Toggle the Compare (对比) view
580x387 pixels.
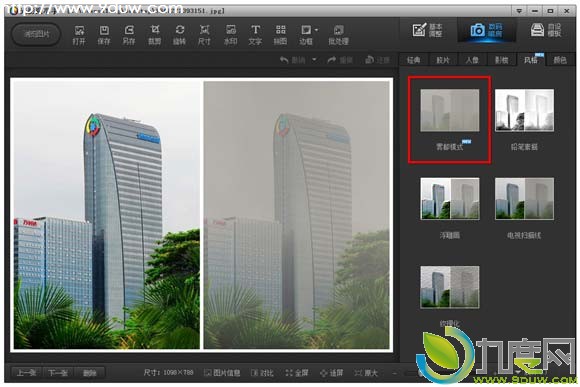point(262,373)
